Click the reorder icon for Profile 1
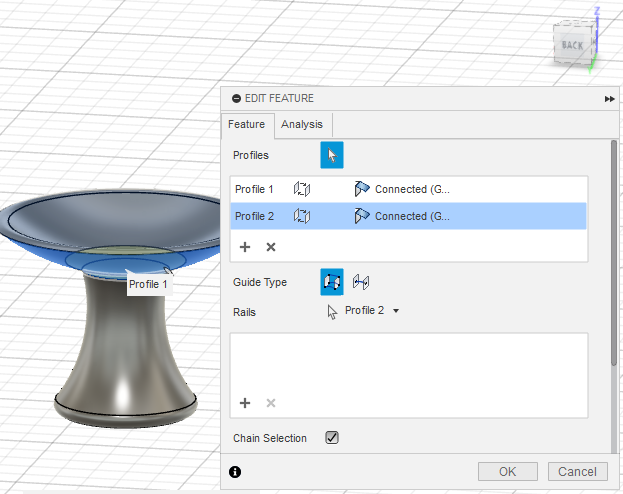This screenshot has height=494, width=623. [302, 189]
